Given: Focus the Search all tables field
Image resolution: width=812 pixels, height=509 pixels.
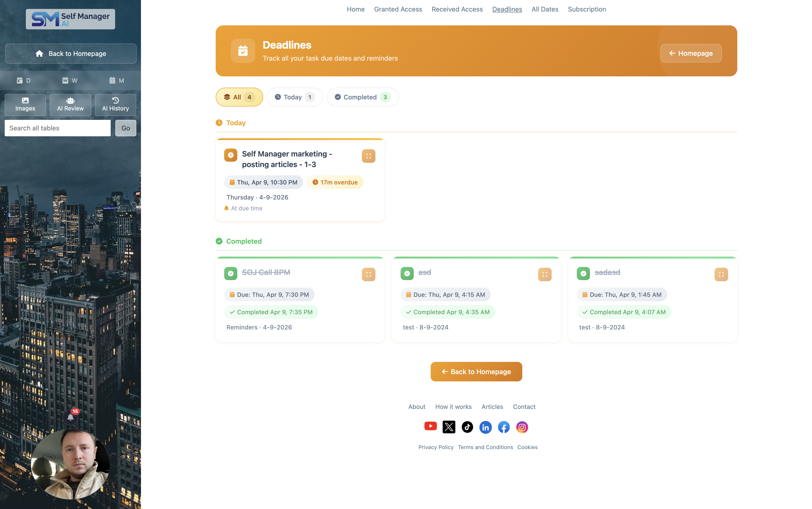Looking at the screenshot, I should (x=58, y=128).
